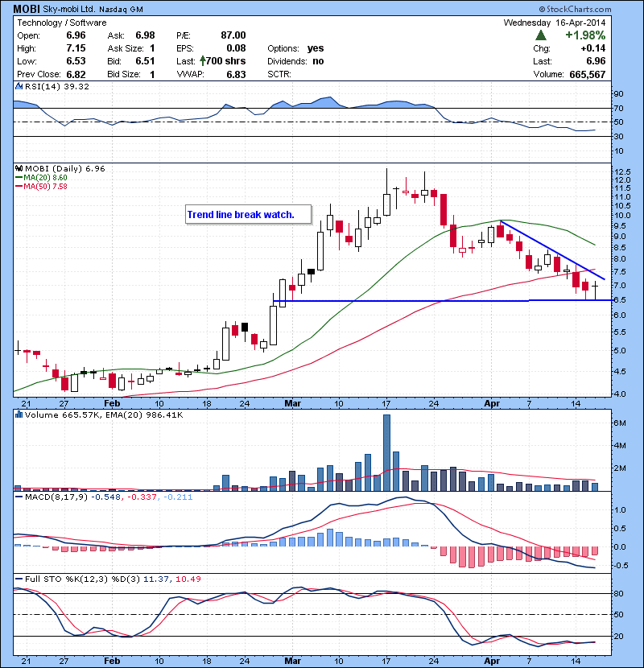This screenshot has width=644, height=668.
Task: Click the Options yes value
Action: click(x=316, y=48)
